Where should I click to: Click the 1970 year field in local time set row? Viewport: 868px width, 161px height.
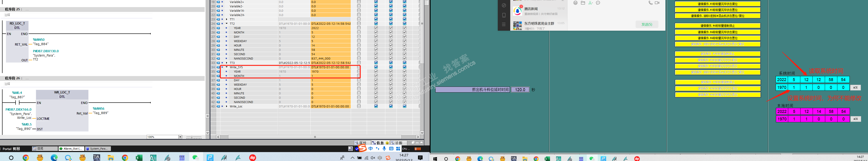782,119
